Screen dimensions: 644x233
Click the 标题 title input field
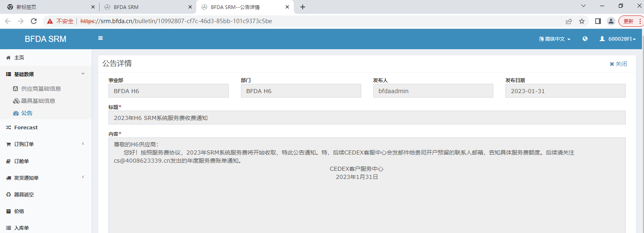(x=367, y=118)
